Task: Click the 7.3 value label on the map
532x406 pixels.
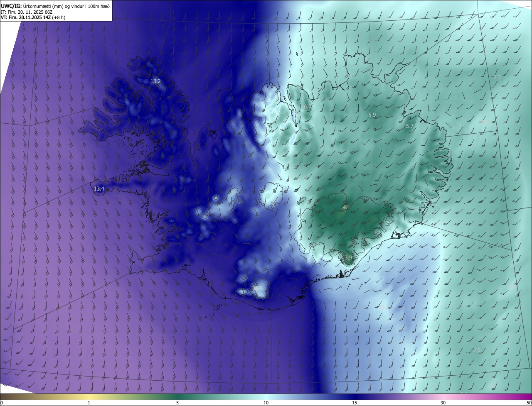Action: tap(497, 78)
